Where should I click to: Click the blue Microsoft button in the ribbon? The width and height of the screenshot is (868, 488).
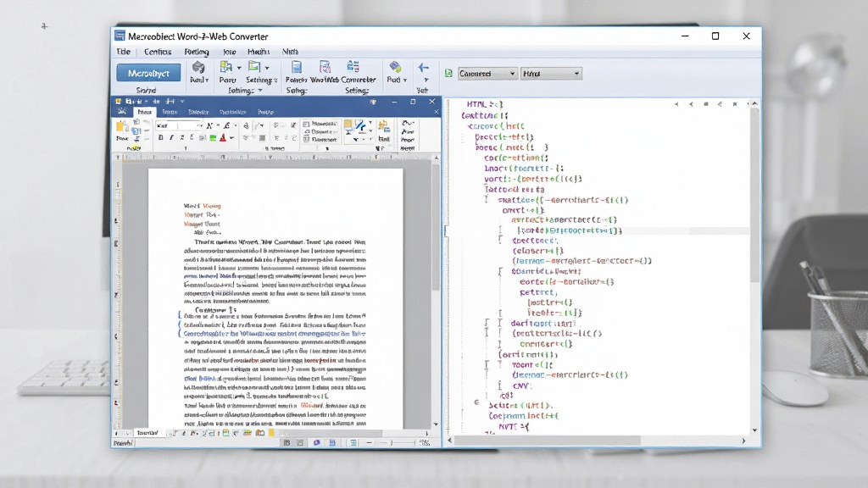coord(148,73)
